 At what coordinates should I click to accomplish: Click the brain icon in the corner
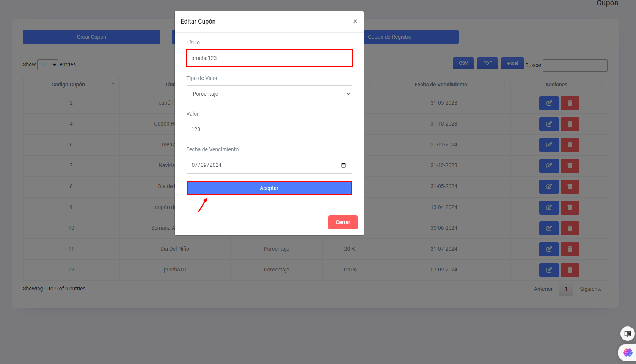(628, 353)
